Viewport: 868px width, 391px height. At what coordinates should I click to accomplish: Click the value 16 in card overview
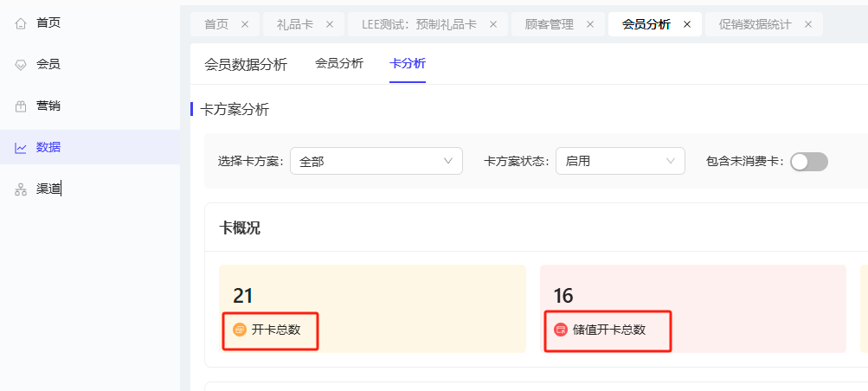563,296
